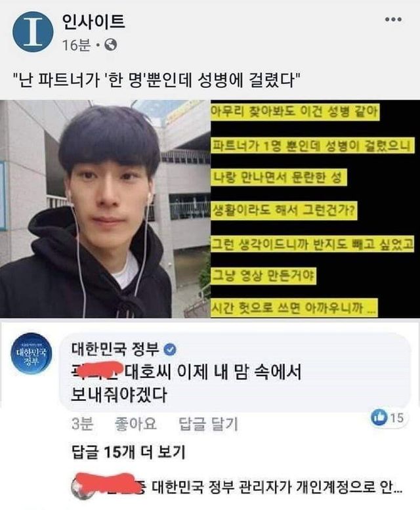
Task: Click the blue verified badge
Action: [170, 350]
